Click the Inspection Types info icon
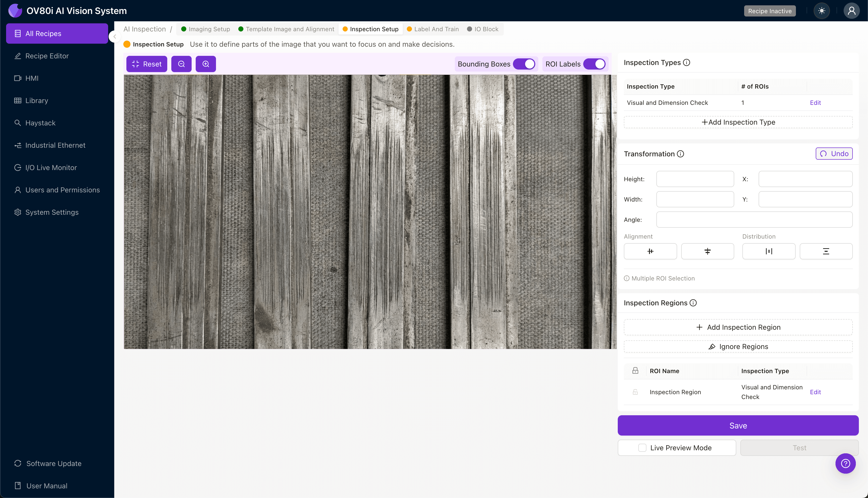This screenshot has width=868, height=498. click(x=686, y=62)
